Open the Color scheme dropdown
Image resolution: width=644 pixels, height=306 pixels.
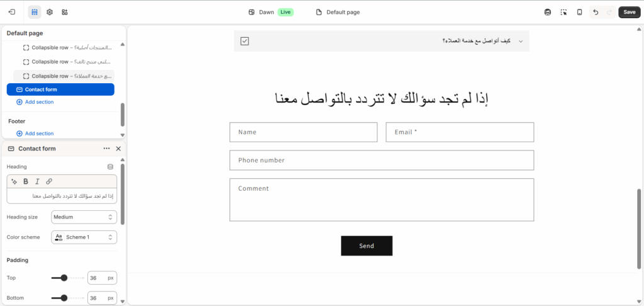click(84, 237)
